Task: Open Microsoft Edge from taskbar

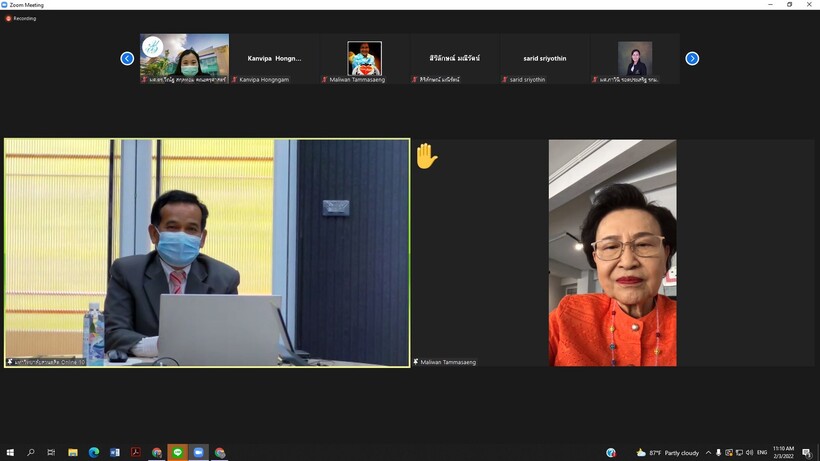Action: click(x=94, y=452)
